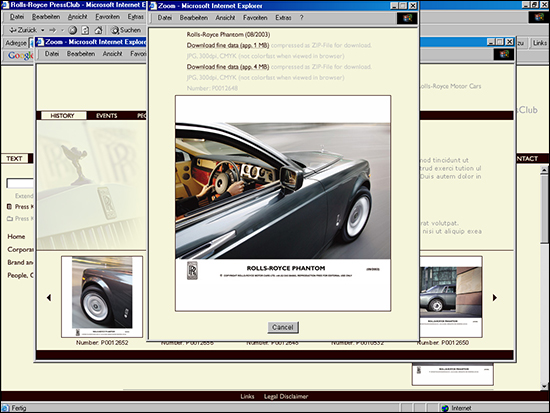The width and height of the screenshot is (550, 413).
Task: Click the search input field in sidebar
Action: [x=20, y=183]
